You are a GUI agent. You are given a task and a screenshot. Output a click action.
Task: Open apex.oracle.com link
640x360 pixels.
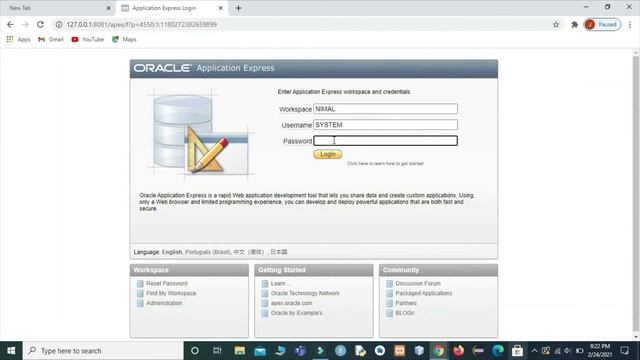[x=291, y=303]
